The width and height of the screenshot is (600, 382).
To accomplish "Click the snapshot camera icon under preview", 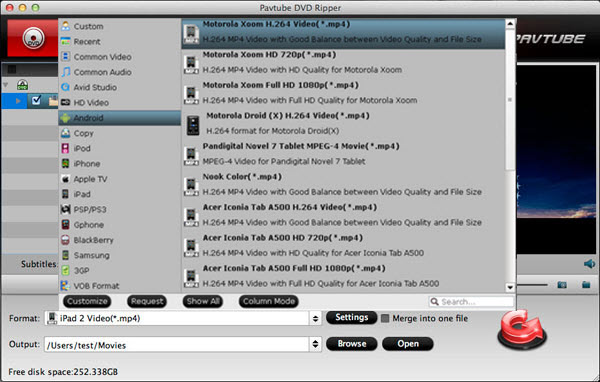I will click(x=562, y=285).
